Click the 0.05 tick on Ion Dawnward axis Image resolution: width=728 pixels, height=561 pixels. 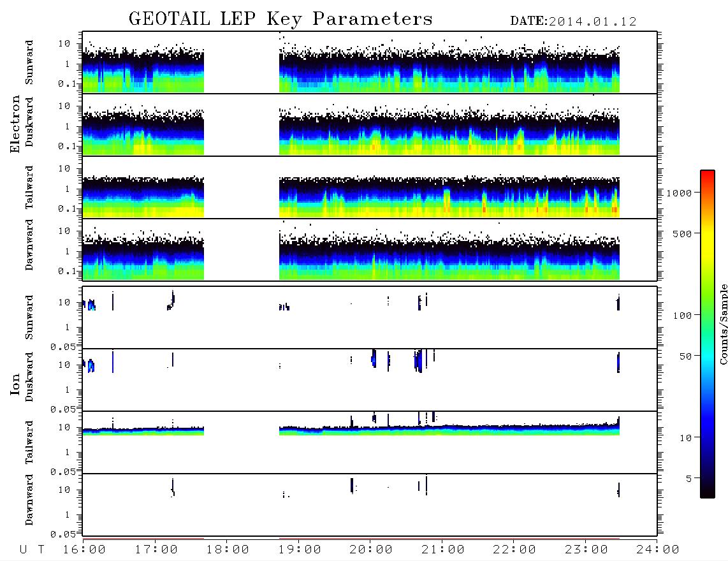pyautogui.click(x=62, y=534)
